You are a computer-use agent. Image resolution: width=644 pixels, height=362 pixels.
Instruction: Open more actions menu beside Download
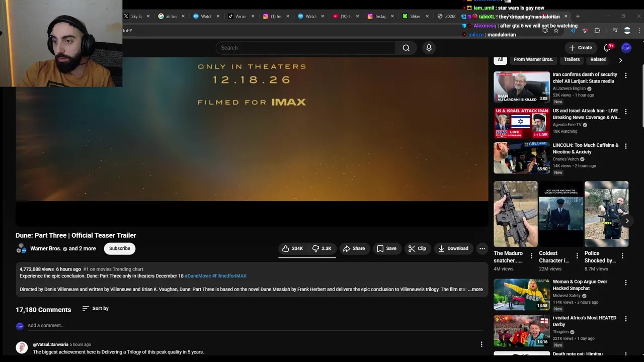tap(482, 248)
